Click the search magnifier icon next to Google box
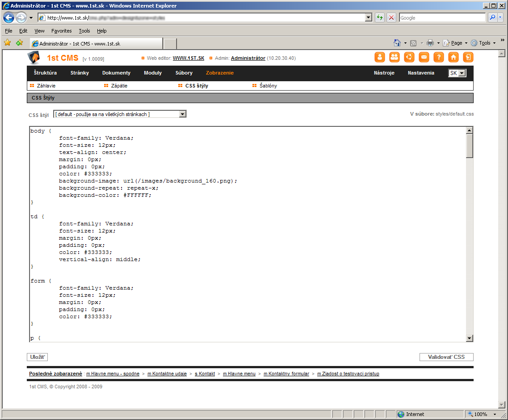 coord(492,17)
